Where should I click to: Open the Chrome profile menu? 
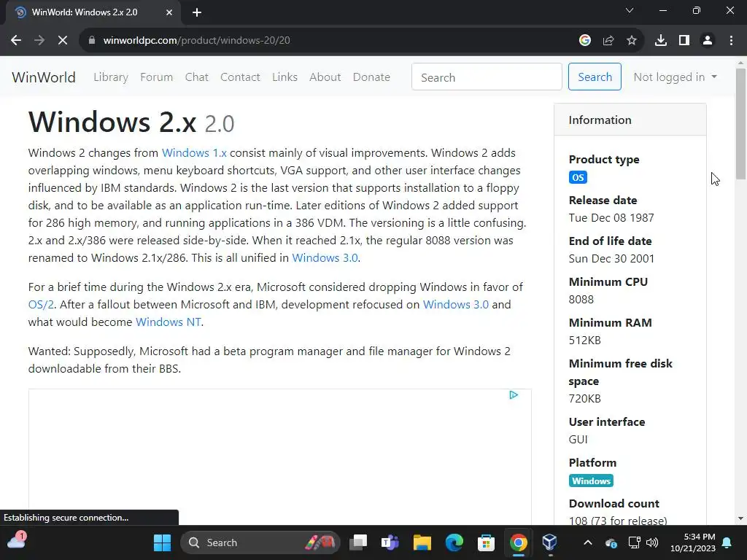pos(708,41)
